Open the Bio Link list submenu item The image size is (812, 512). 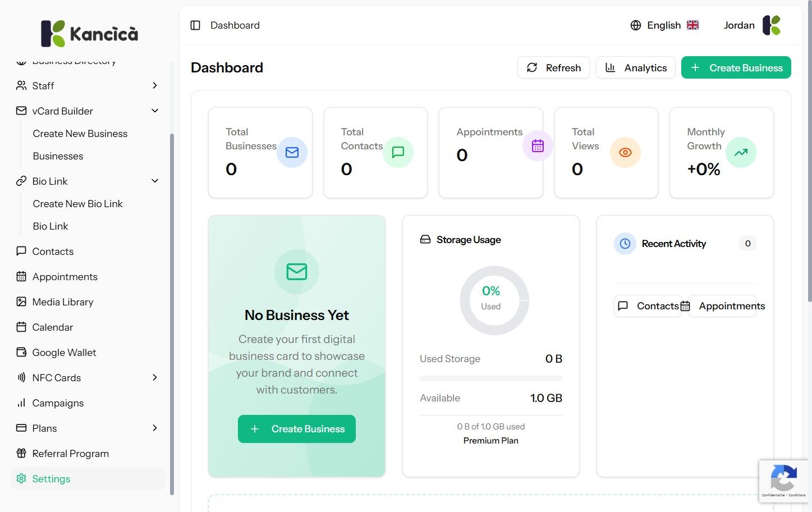click(51, 226)
